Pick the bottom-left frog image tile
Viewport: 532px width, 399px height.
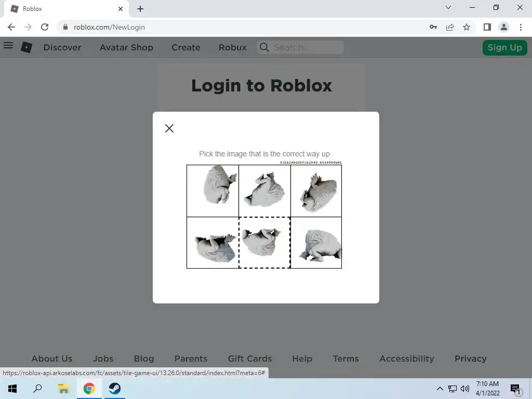pos(212,243)
